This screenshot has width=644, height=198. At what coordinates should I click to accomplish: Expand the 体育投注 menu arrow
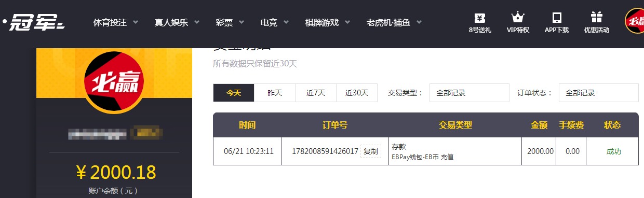click(136, 22)
